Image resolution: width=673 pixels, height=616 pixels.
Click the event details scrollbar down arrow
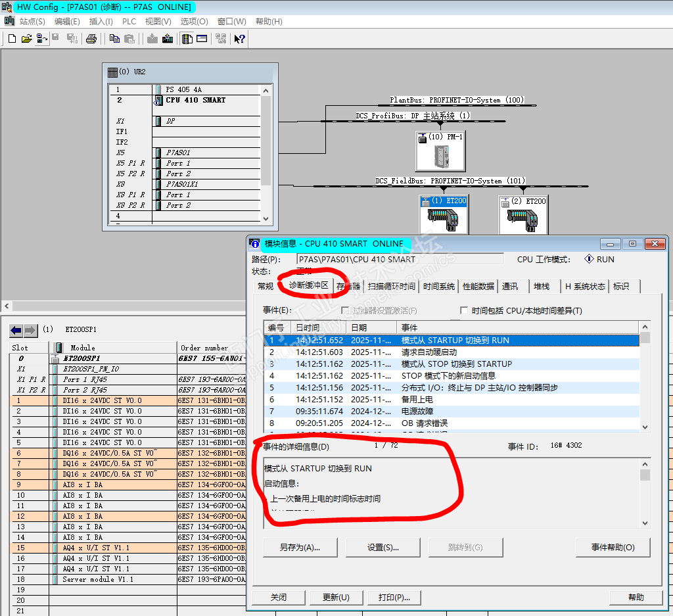(645, 523)
